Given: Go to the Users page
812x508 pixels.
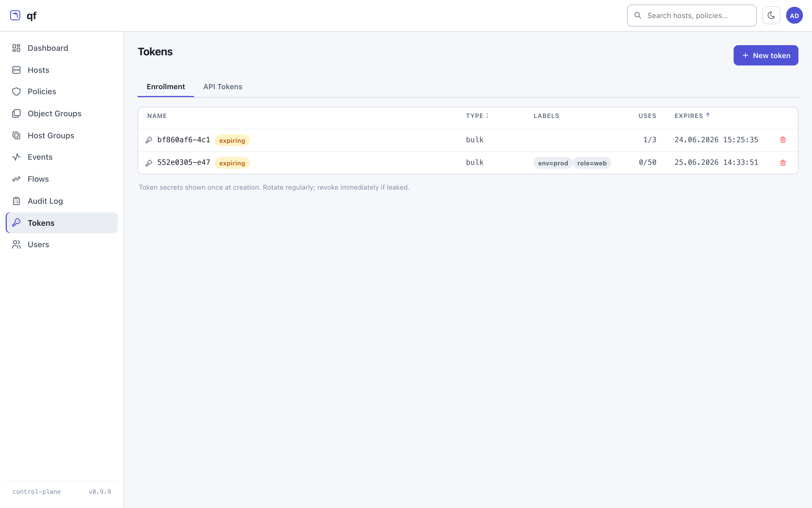Looking at the screenshot, I should (62, 245).
